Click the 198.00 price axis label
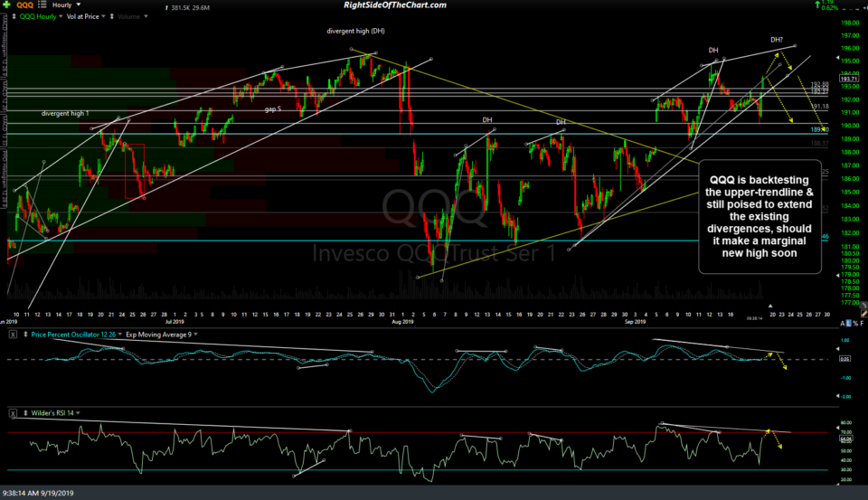 coord(850,23)
